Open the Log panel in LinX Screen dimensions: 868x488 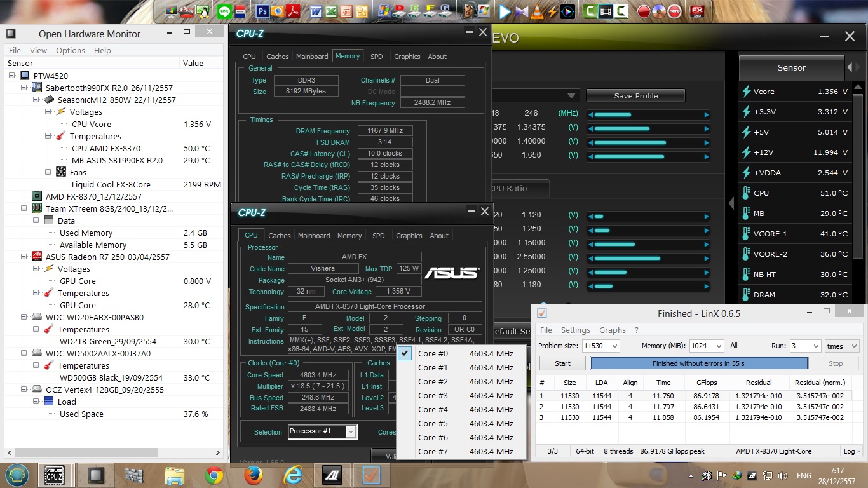[x=851, y=451]
